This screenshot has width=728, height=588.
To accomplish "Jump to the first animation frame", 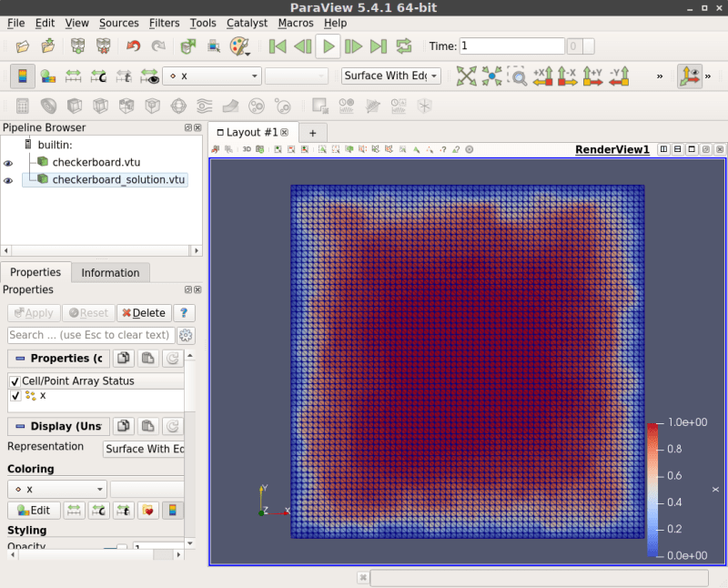I will pos(278,46).
